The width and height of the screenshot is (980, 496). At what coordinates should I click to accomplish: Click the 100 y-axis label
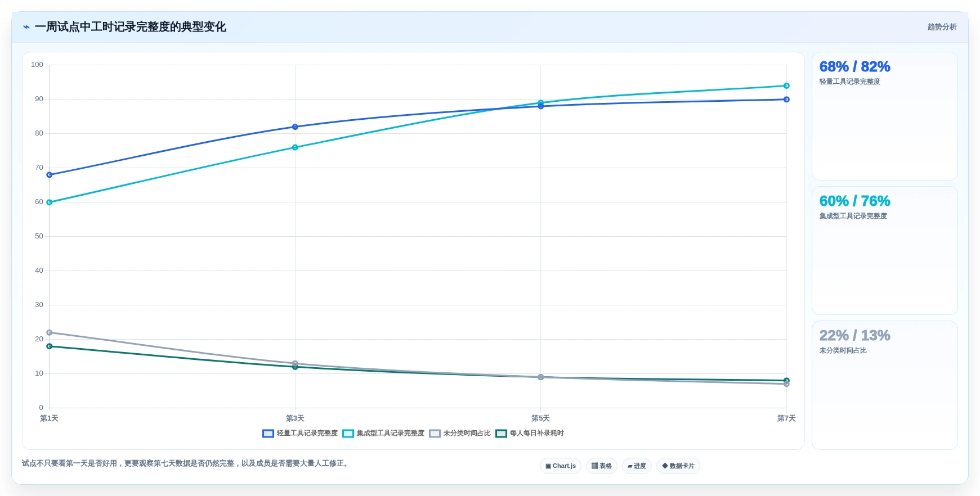tap(37, 65)
